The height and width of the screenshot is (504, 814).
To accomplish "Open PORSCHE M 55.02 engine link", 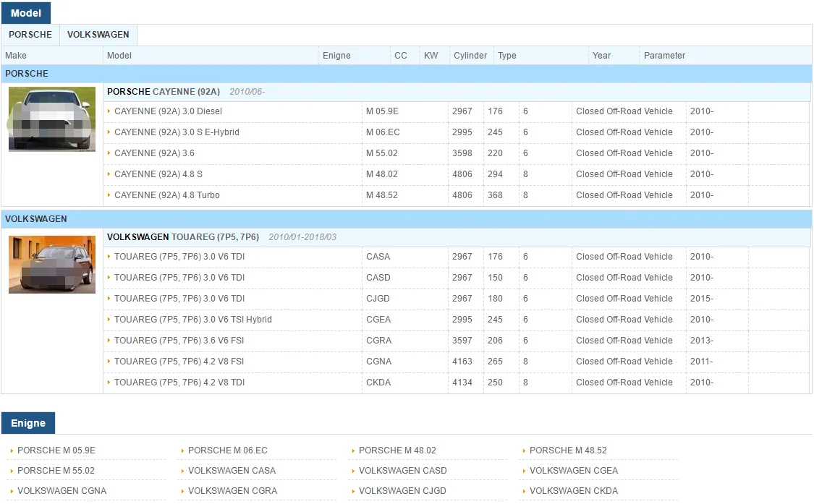I will (56, 471).
